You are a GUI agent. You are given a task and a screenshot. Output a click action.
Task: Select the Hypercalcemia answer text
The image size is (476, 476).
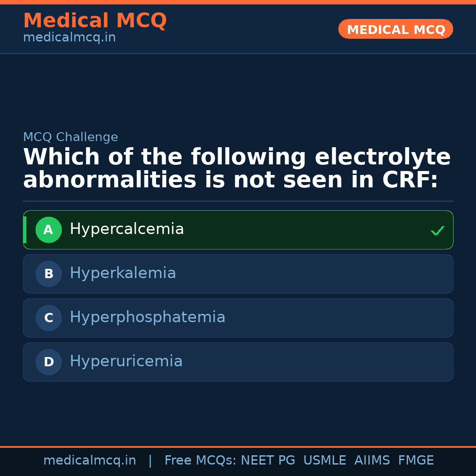tap(126, 229)
